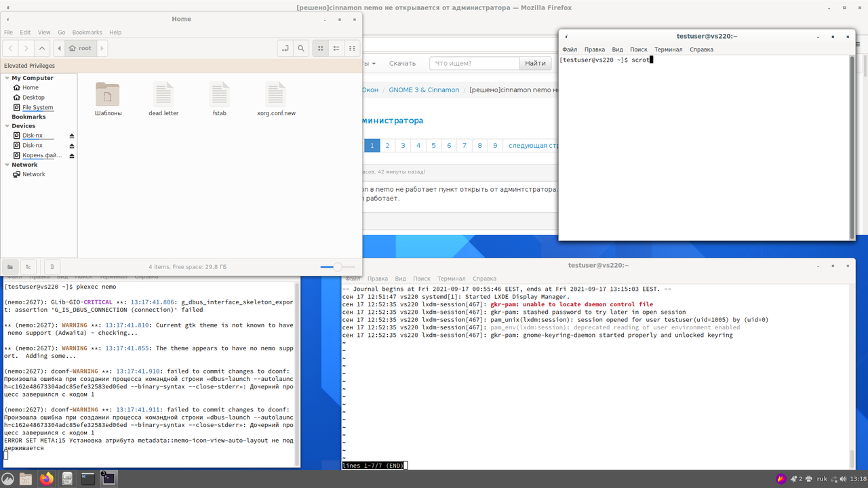Switch to the first terminal taskbar button

point(87,479)
